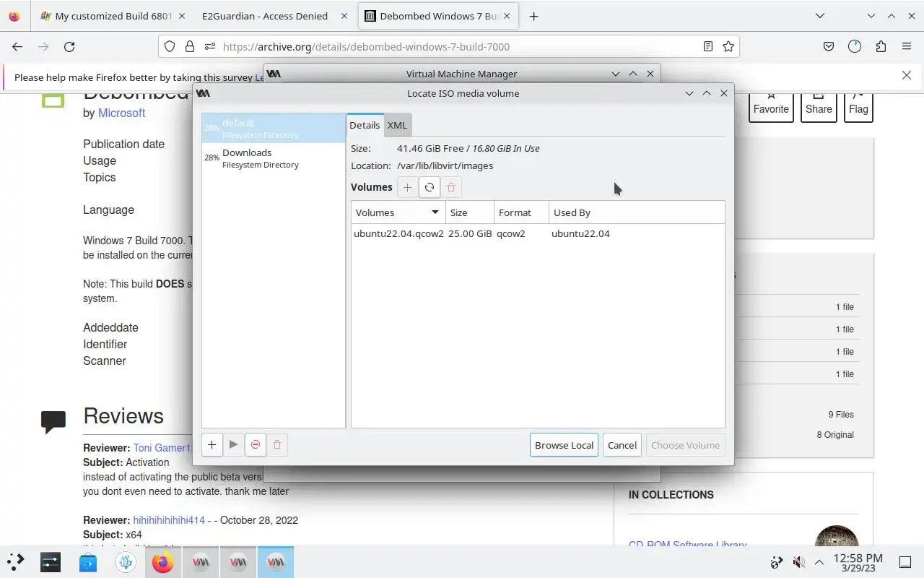Open the CD-ROM Software Library collection link

click(x=687, y=545)
